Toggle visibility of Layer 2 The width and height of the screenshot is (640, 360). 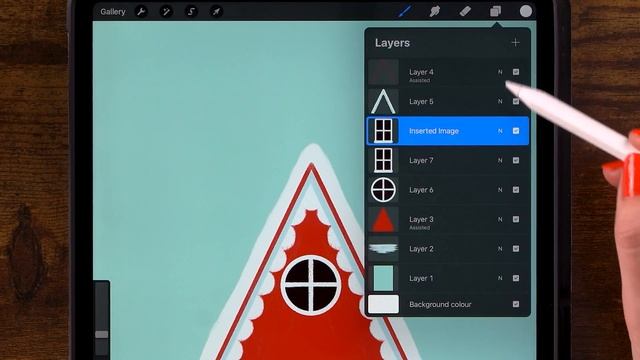516,249
